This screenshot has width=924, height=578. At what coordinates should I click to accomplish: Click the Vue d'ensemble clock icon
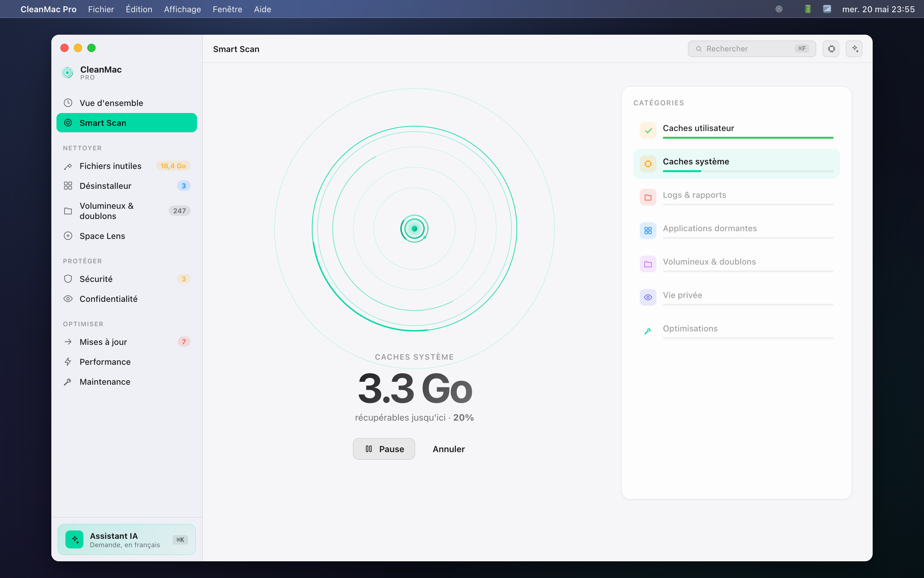pyautogui.click(x=68, y=103)
